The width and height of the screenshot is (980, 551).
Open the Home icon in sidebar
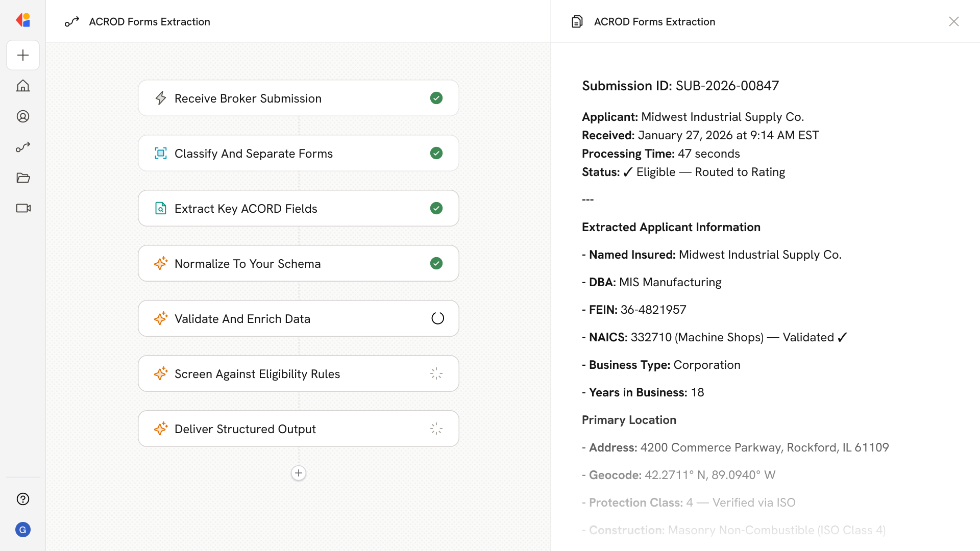(x=23, y=86)
